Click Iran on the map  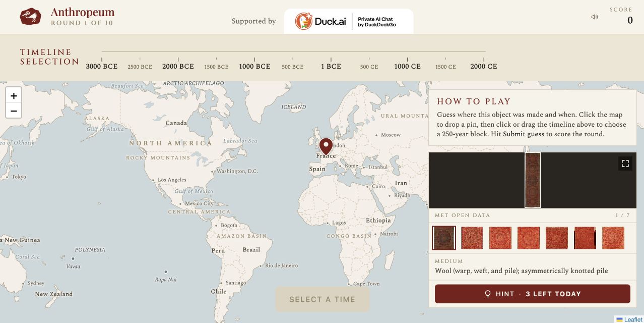[401, 183]
